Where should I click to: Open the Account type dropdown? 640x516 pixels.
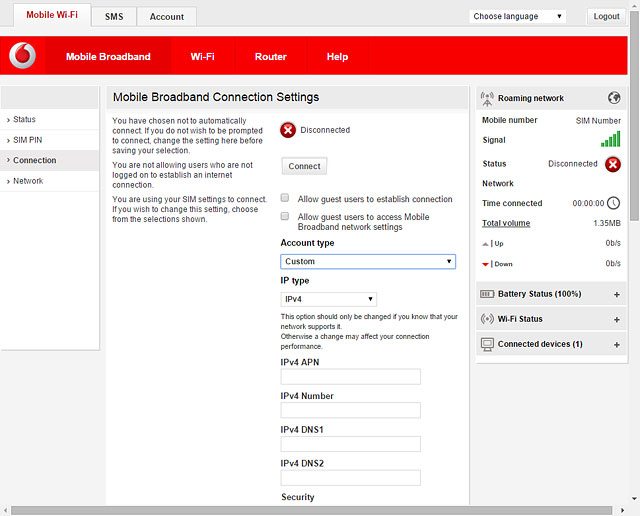tap(367, 261)
